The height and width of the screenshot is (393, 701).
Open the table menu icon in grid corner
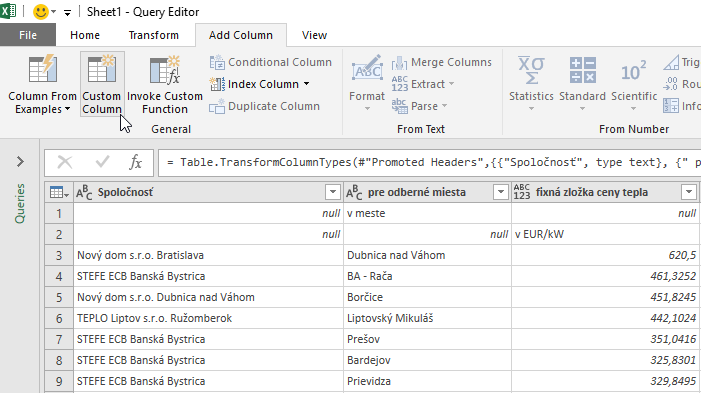[59, 192]
